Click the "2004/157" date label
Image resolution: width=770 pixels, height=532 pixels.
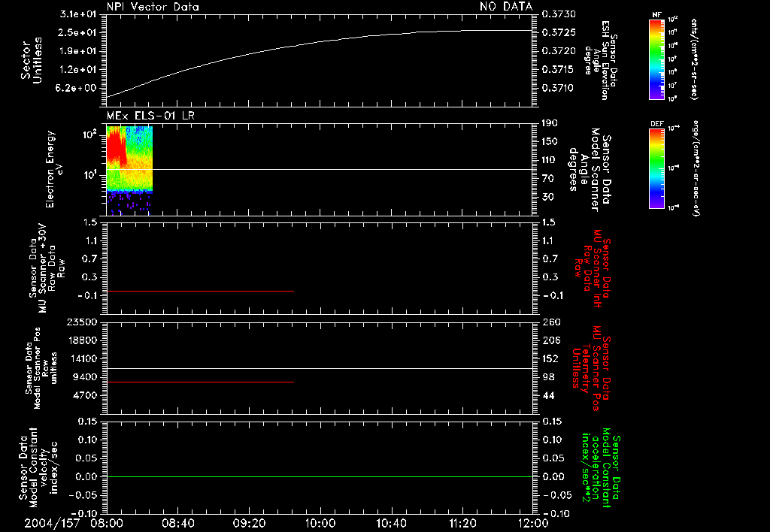click(52, 523)
